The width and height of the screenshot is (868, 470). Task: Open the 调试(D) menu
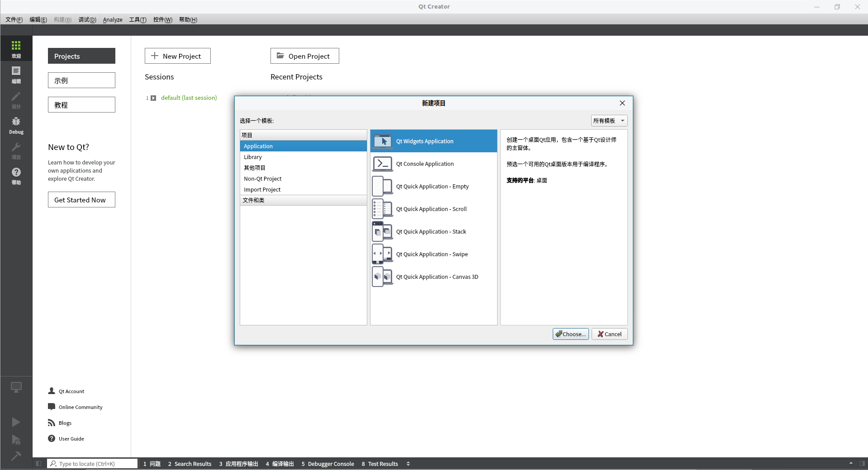click(87, 19)
